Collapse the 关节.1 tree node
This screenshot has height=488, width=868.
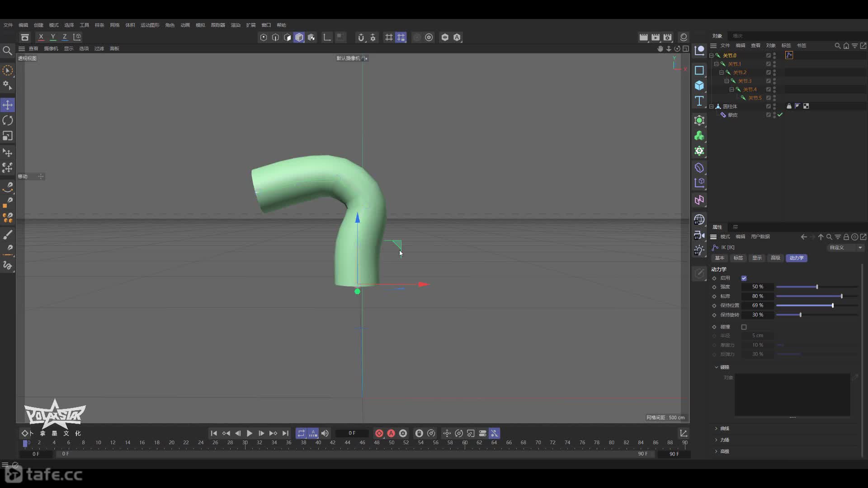click(717, 64)
